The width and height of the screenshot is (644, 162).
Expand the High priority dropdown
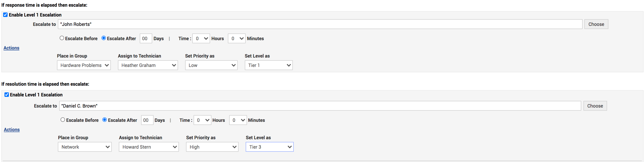click(x=212, y=147)
